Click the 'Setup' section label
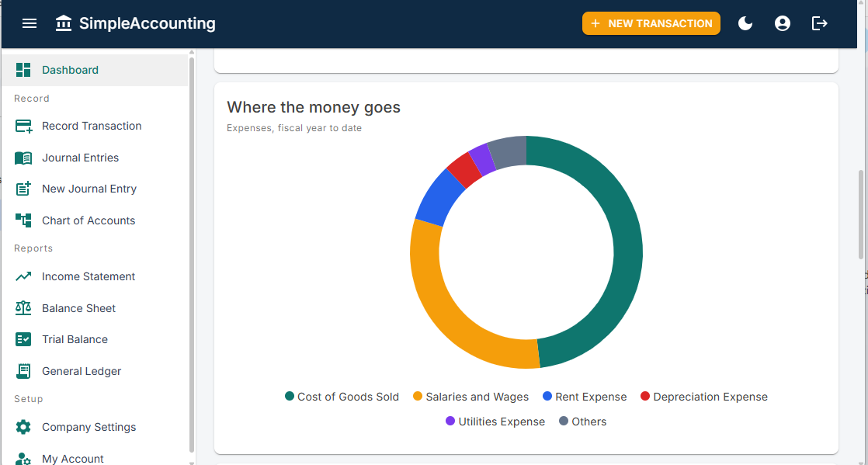 [x=28, y=398]
